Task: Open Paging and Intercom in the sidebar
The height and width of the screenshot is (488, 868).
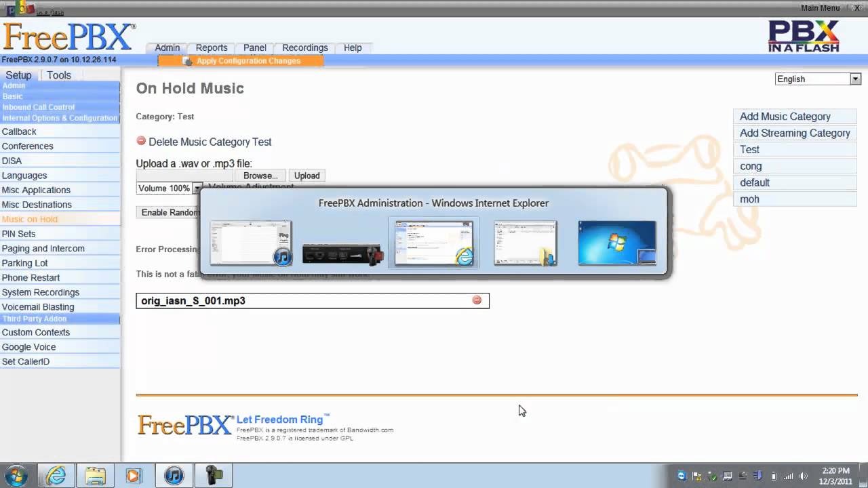Action: [60, 249]
